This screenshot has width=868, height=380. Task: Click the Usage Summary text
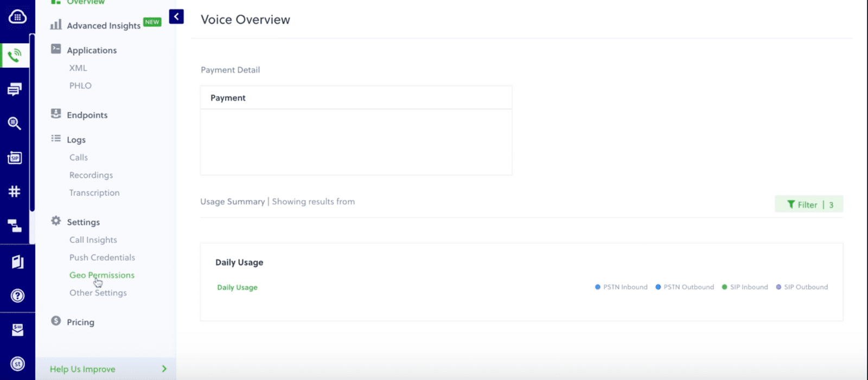coord(233,201)
